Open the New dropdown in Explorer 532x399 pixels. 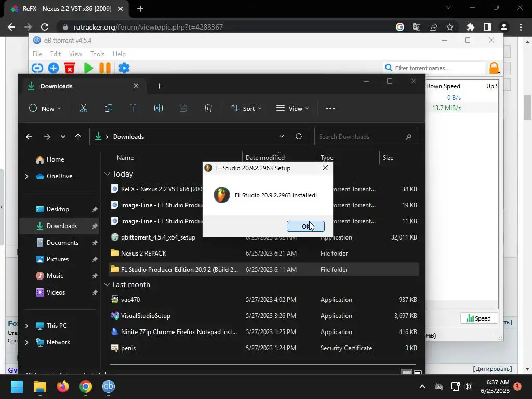[x=45, y=108]
